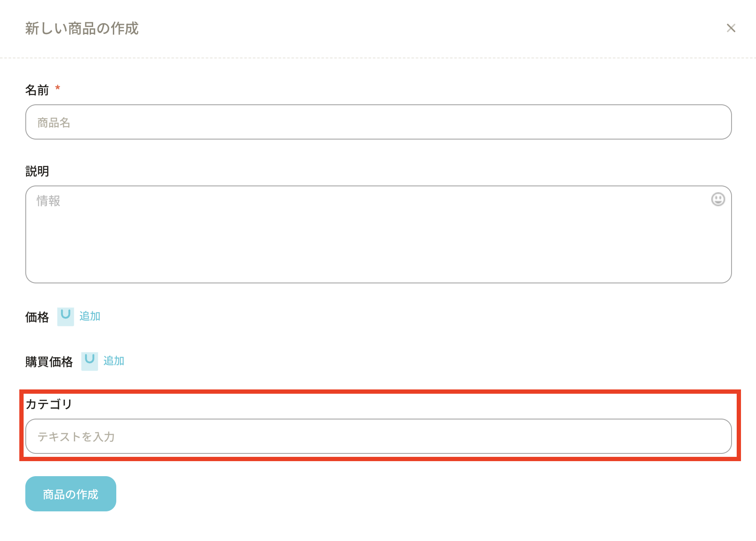Close the new product dialog
The width and height of the screenshot is (756, 541).
731,28
